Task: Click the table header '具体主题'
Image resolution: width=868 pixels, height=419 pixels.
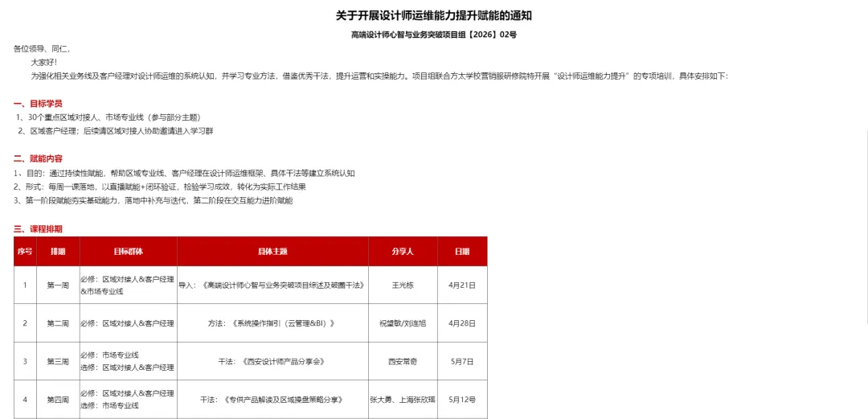Action: pyautogui.click(x=273, y=251)
